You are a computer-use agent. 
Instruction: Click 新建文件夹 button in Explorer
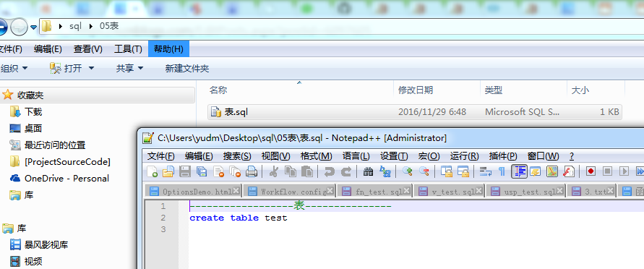[187, 69]
